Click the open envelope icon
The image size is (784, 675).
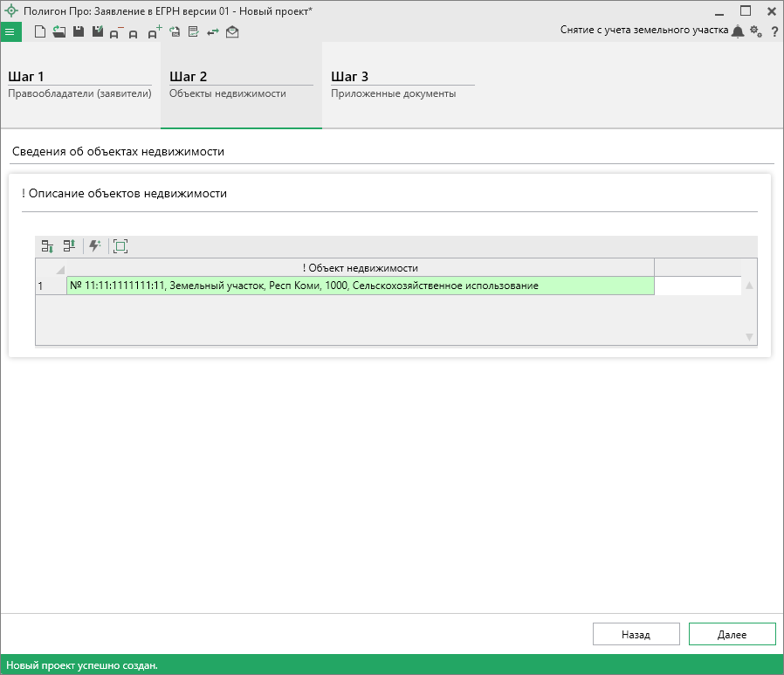tap(232, 32)
